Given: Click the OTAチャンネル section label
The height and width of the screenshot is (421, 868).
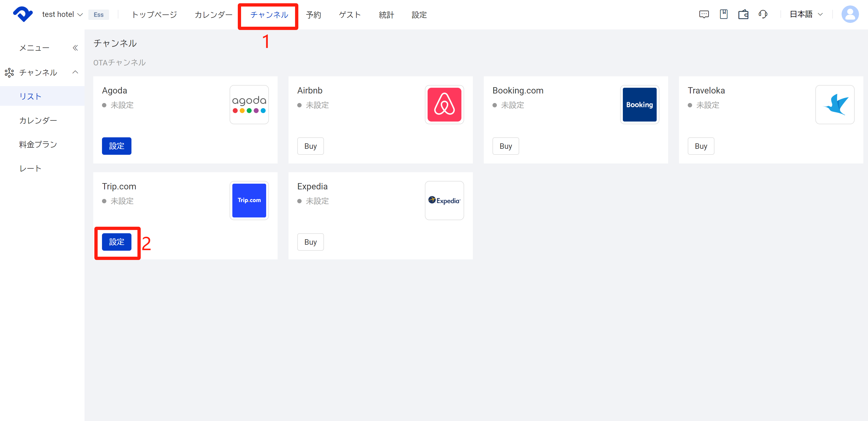Looking at the screenshot, I should 119,63.
